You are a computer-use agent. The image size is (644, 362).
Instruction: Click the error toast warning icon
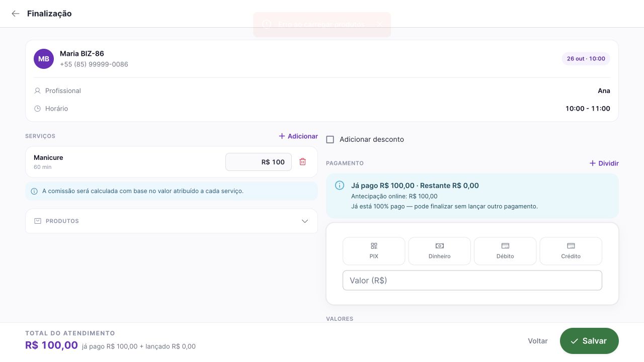(x=268, y=24)
